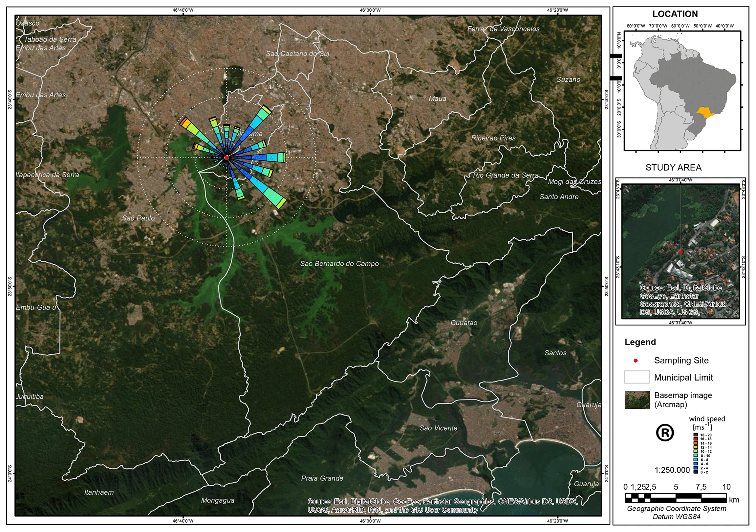This screenshot has width=756, height=532.
Task: Click the STUDY AREA title
Action: click(x=673, y=167)
